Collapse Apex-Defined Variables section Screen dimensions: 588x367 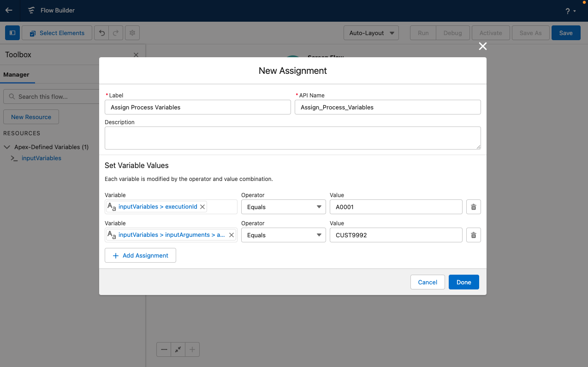7,147
